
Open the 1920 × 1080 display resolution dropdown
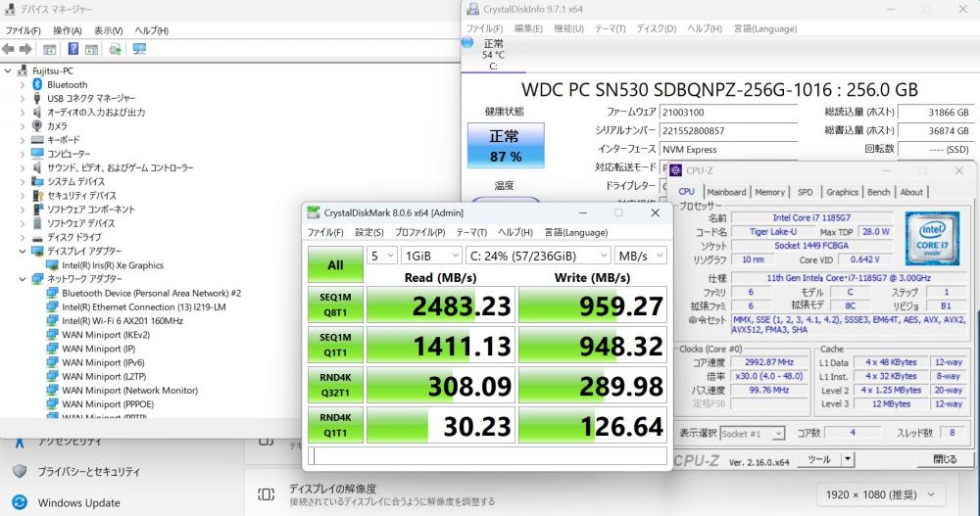pos(880,494)
